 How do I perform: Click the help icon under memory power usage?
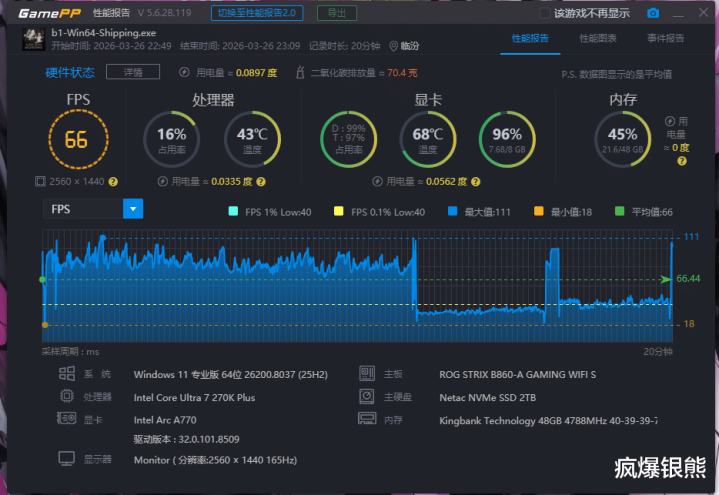(682, 161)
